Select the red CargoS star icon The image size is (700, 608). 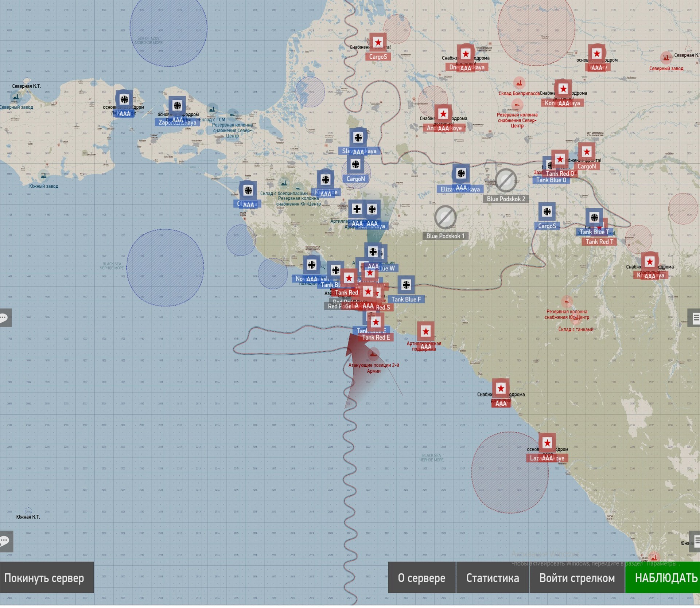pyautogui.click(x=378, y=43)
